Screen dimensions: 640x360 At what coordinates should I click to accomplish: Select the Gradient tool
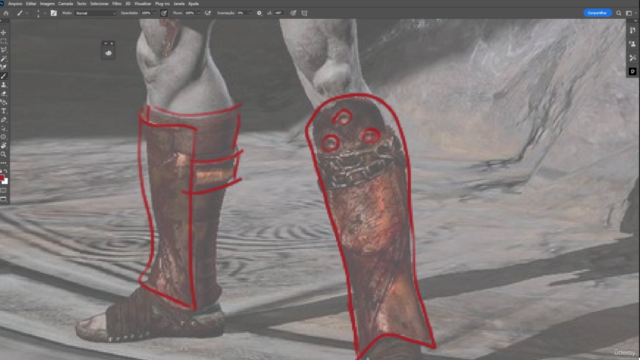click(4, 102)
